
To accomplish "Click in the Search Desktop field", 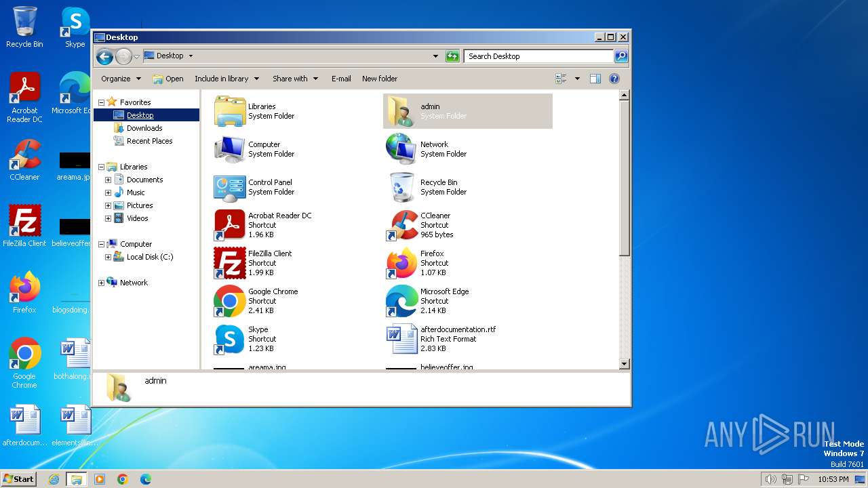I will tap(539, 56).
